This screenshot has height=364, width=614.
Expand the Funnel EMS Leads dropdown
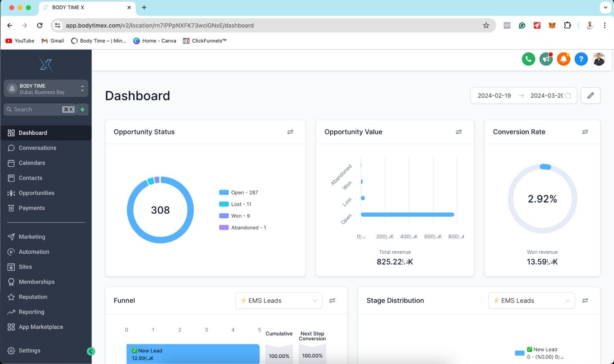(x=279, y=301)
